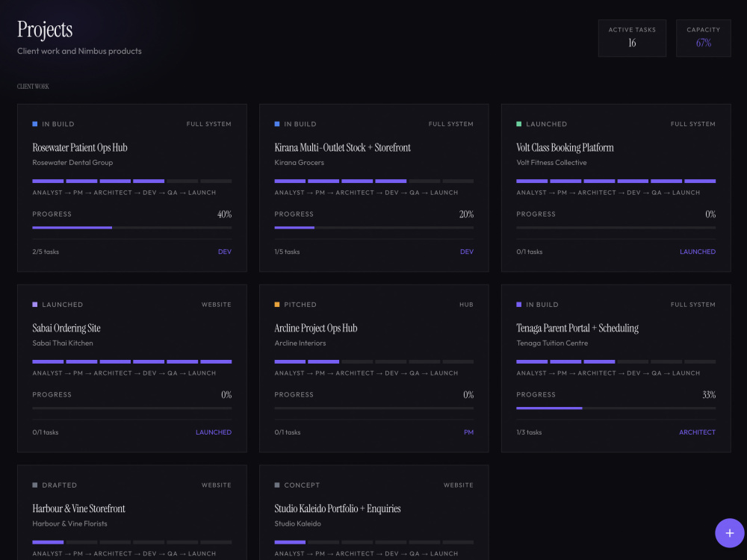Screen dimensions: 747x560
Task: Click Volt Class 0% progress bar
Action: point(616,228)
